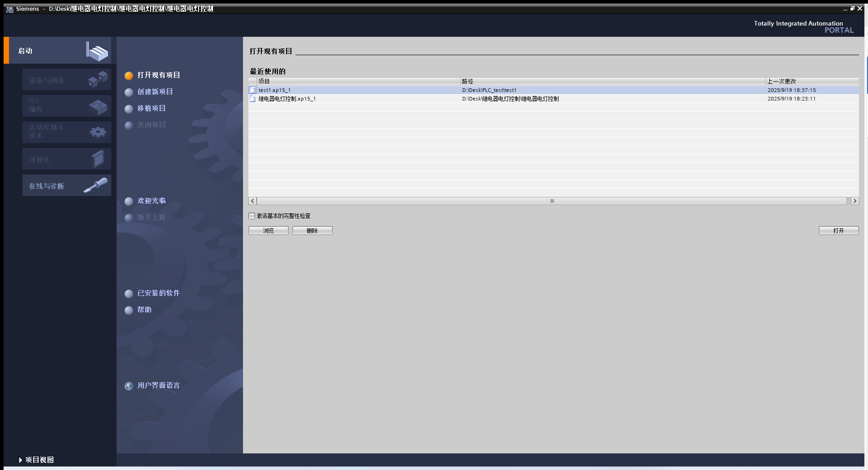Select 运动控制 & 技术 portal item
868x470 pixels.
[x=66, y=132]
